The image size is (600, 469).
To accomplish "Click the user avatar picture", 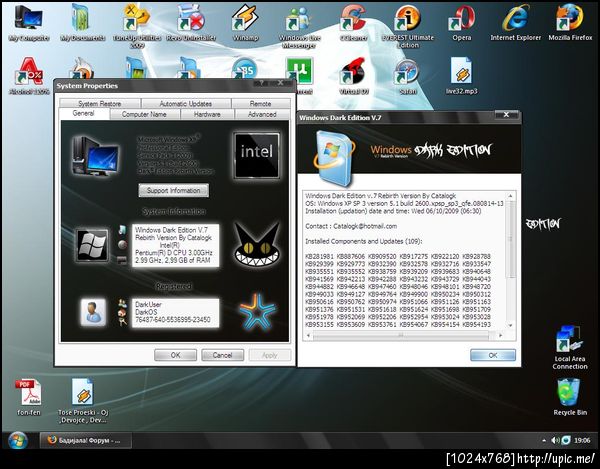I will [93, 312].
